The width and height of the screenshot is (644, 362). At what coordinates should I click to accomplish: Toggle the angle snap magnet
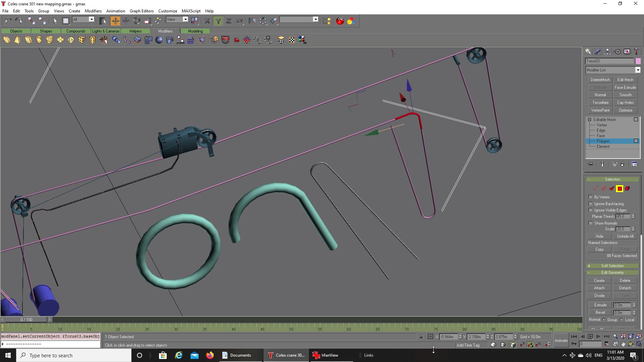(530, 345)
